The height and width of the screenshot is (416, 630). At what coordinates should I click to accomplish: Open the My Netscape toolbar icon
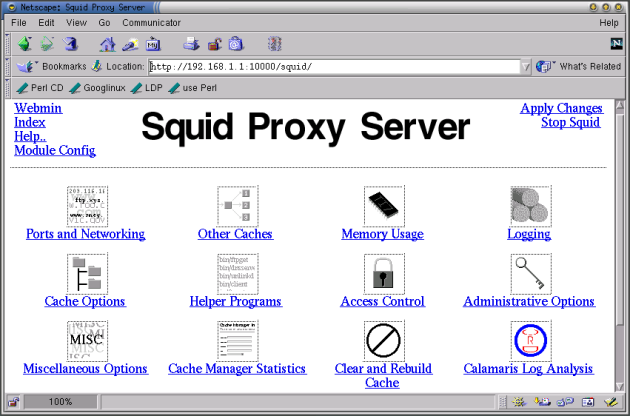coord(153,44)
